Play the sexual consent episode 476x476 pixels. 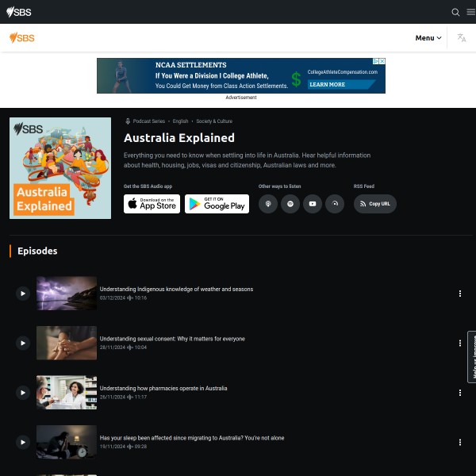[23, 343]
